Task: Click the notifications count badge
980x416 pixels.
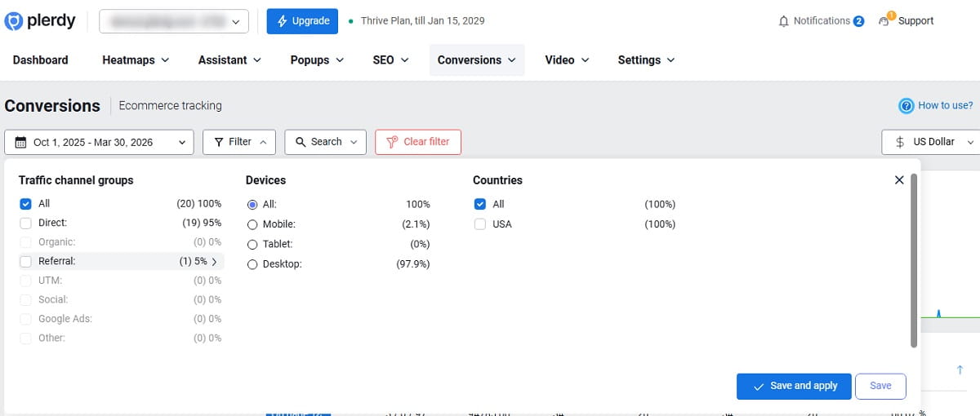Action: (858, 21)
